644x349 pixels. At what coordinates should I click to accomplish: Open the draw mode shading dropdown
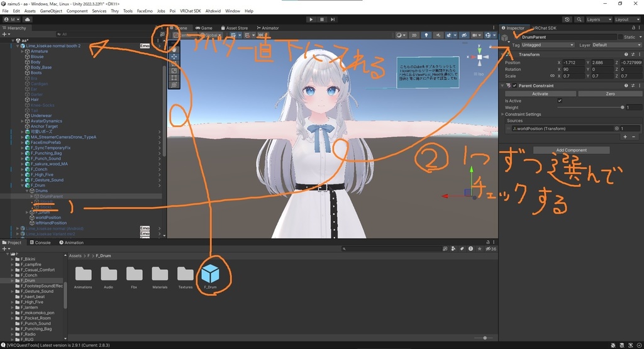pyautogui.click(x=401, y=35)
